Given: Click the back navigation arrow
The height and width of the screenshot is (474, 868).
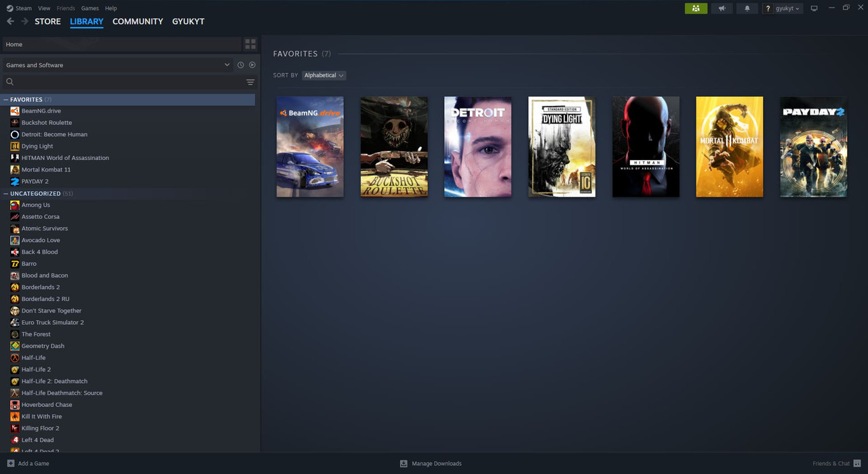Looking at the screenshot, I should pos(10,22).
